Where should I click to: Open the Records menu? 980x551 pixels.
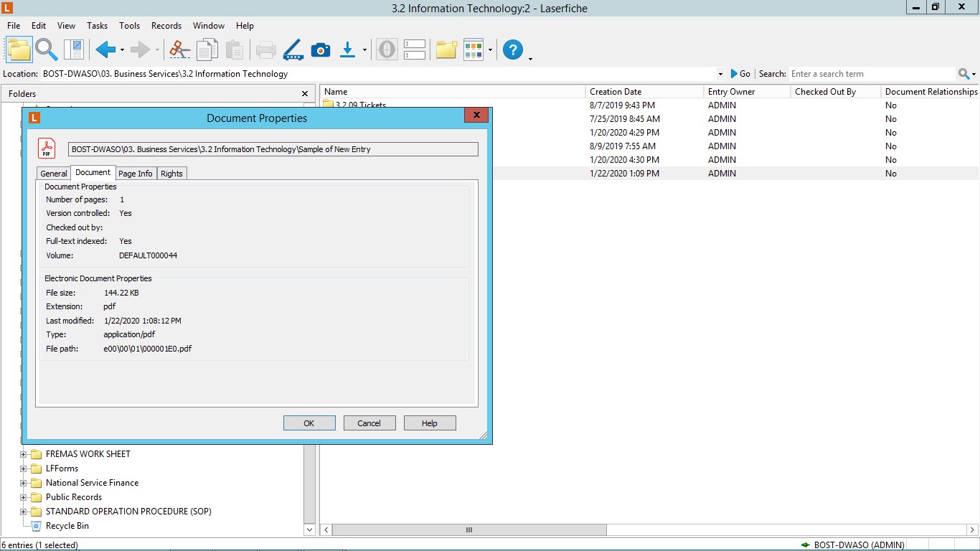[166, 26]
